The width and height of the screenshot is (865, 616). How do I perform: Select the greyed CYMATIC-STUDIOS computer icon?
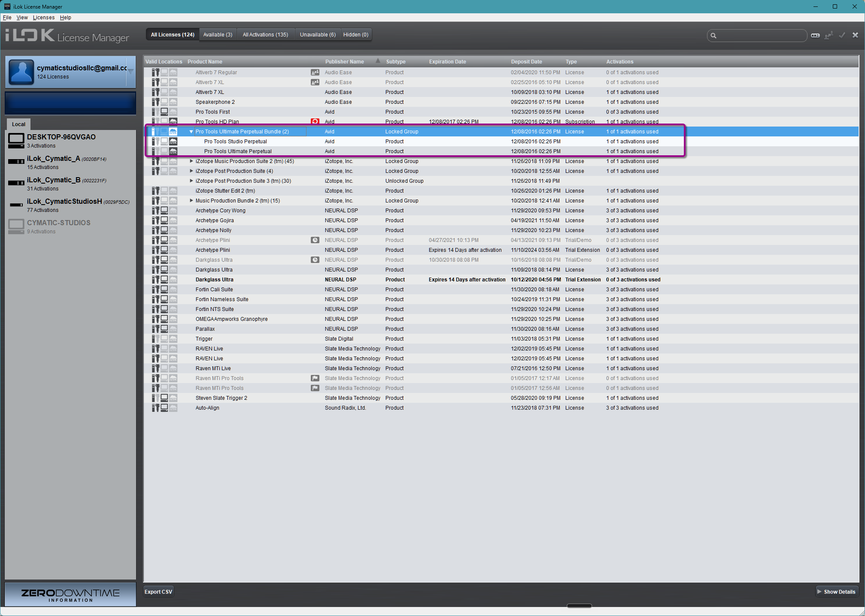point(16,226)
